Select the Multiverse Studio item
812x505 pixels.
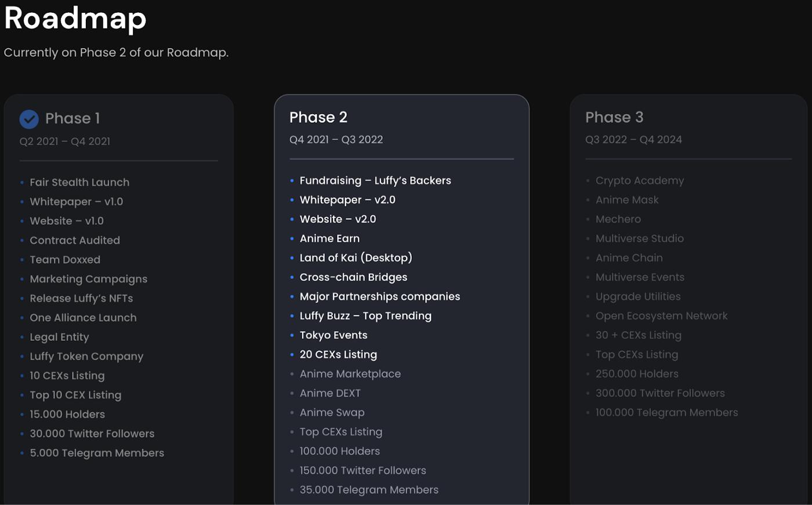639,238
